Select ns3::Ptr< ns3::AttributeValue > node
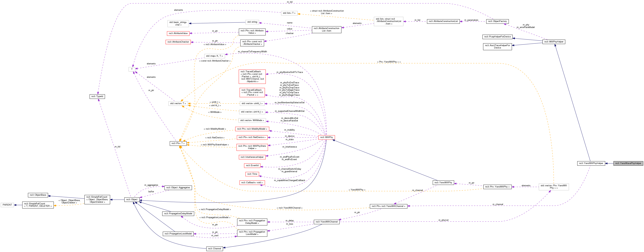This screenshot has width=644, height=252. pos(252,32)
